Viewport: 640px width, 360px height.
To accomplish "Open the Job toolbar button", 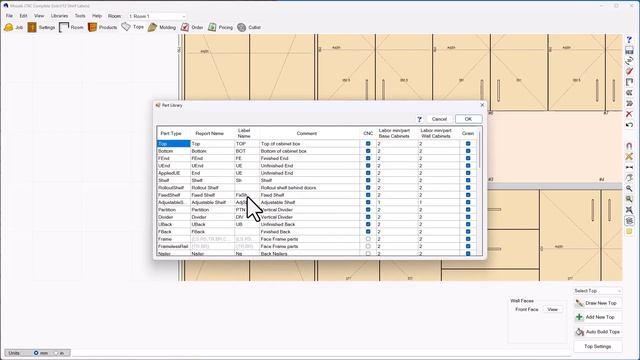I will point(13,27).
